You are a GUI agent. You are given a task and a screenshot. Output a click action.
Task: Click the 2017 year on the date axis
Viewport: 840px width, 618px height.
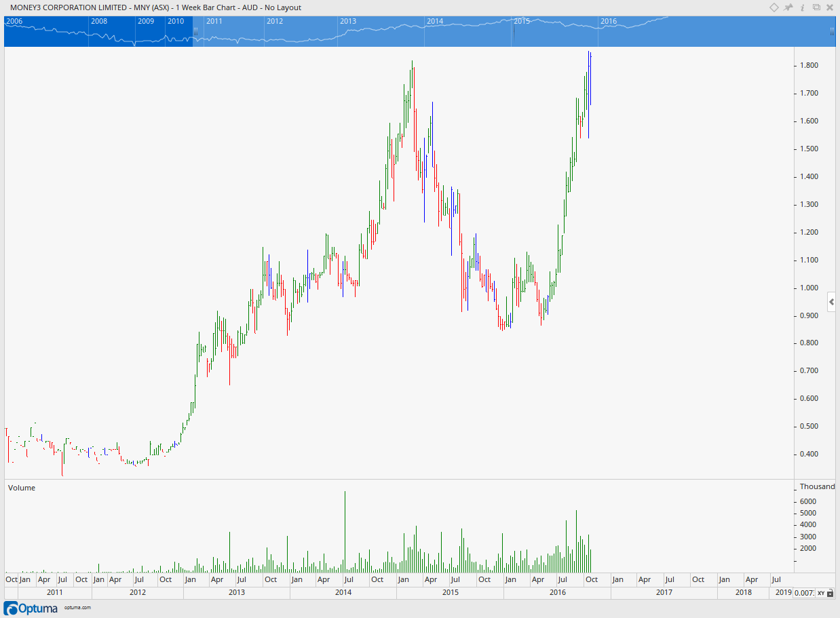tap(664, 593)
